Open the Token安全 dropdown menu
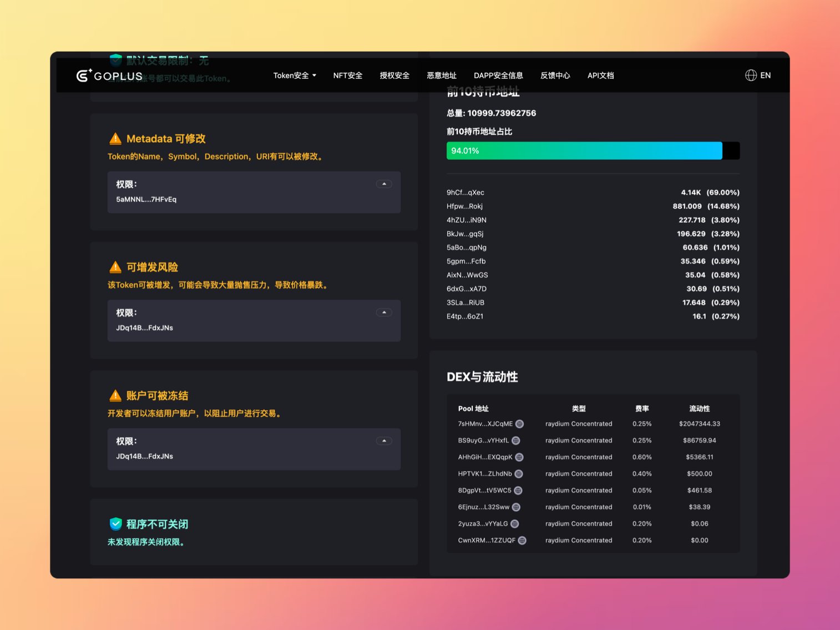Viewport: 840px width, 630px height. [295, 75]
